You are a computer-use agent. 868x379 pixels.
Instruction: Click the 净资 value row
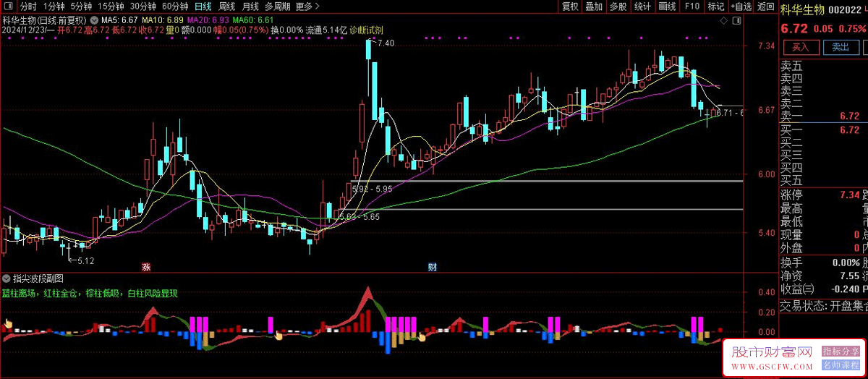(824, 276)
